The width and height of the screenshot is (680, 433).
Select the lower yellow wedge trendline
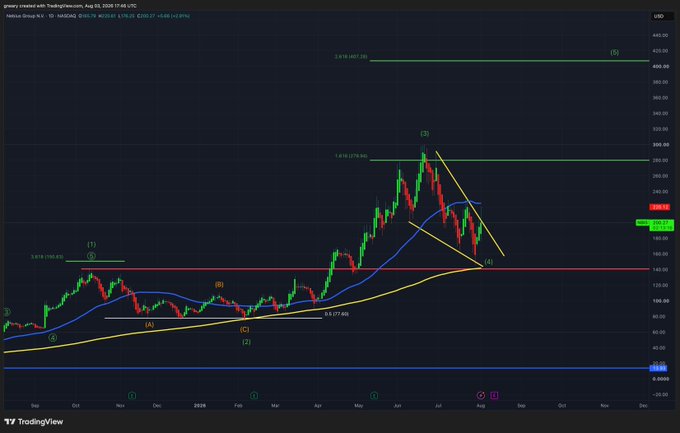[445, 244]
